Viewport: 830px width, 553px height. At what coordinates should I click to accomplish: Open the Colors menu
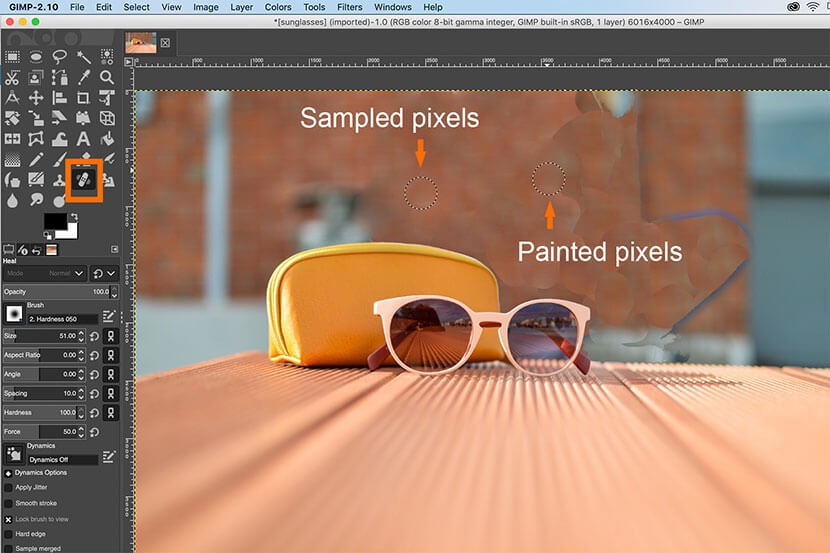pyautogui.click(x=278, y=7)
